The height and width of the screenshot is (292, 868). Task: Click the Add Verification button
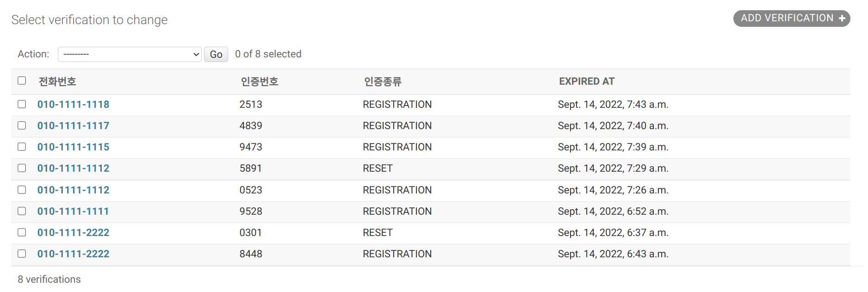click(x=787, y=19)
